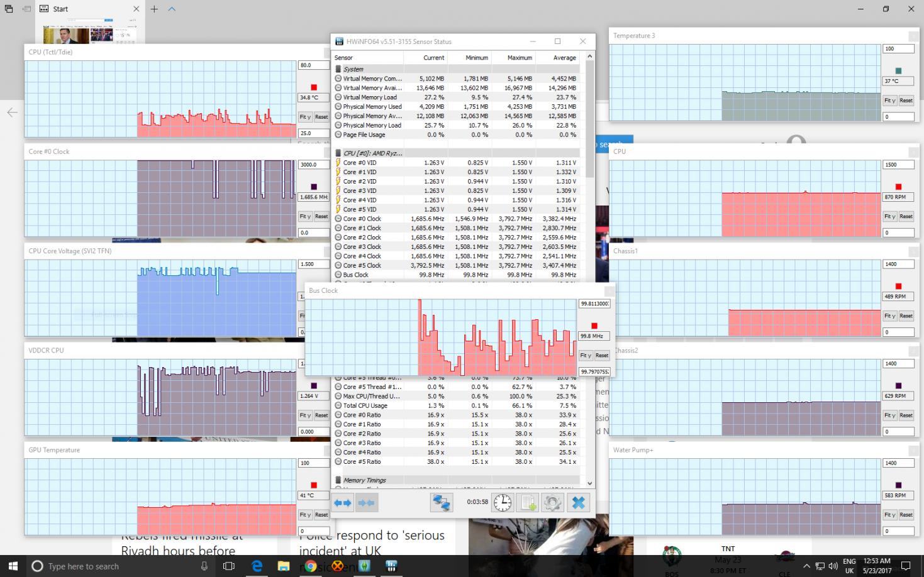Click the HWiNFO taskbar icon
Viewport: 924px width, 577px height.
(391, 566)
